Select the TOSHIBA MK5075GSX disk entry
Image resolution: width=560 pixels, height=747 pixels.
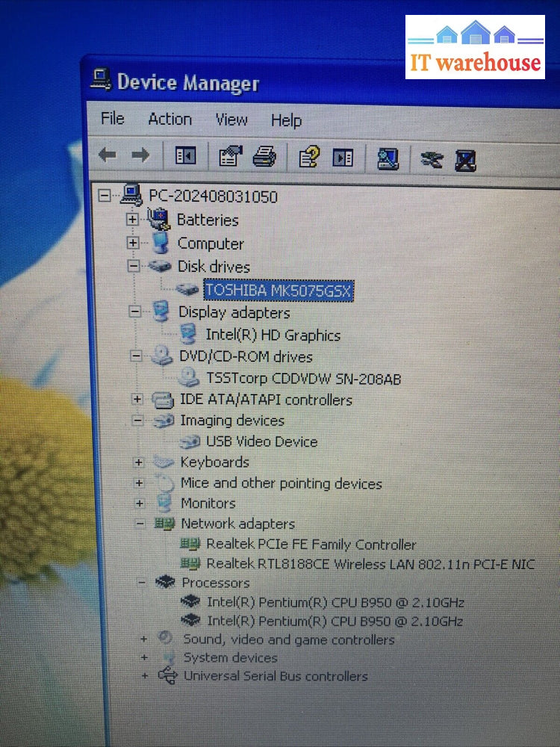279,290
